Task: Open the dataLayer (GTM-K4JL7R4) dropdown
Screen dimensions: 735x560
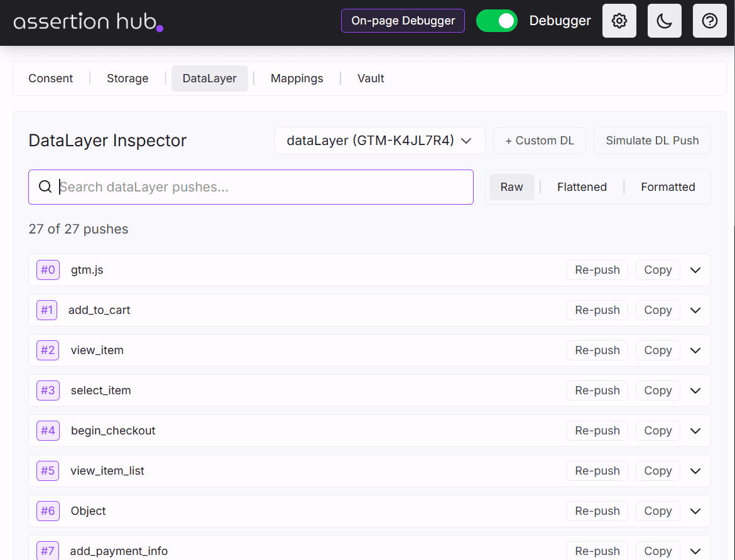Action: pyautogui.click(x=379, y=141)
